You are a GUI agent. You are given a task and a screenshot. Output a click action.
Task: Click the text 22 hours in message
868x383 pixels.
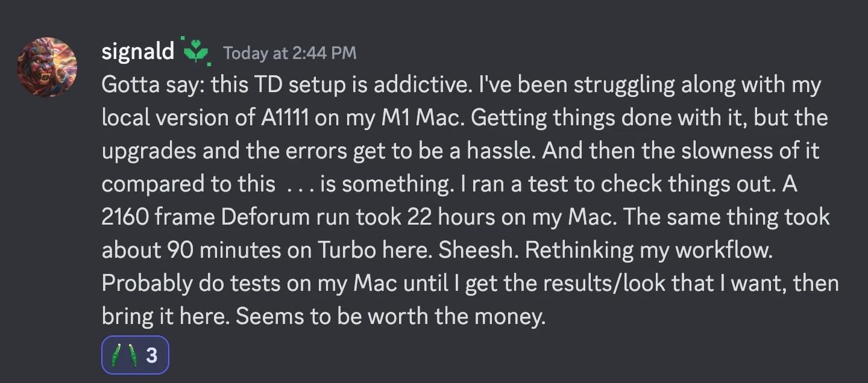click(450, 217)
